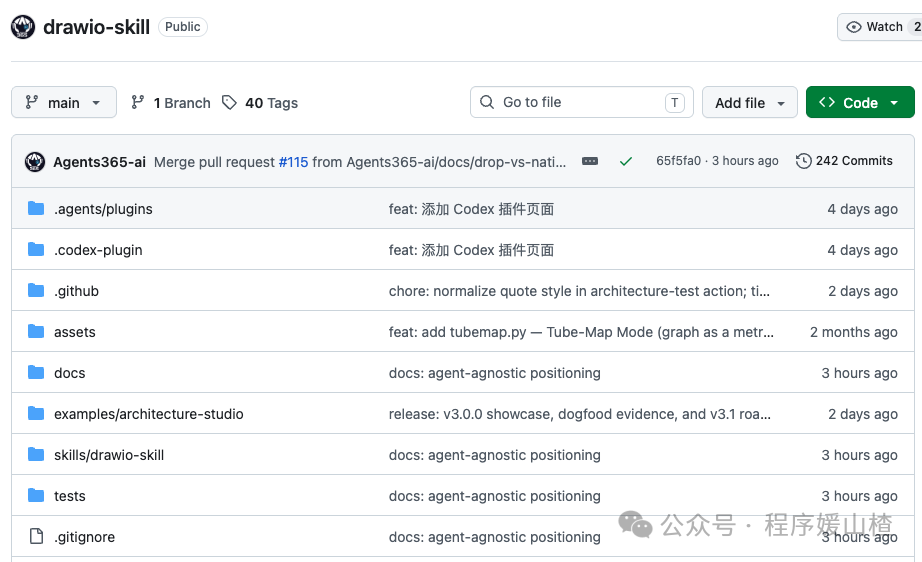The height and width of the screenshot is (562, 922).
Task: Open .agents/plugins commit 'feat: 添加 Codex 插件页面'
Action: (471, 209)
